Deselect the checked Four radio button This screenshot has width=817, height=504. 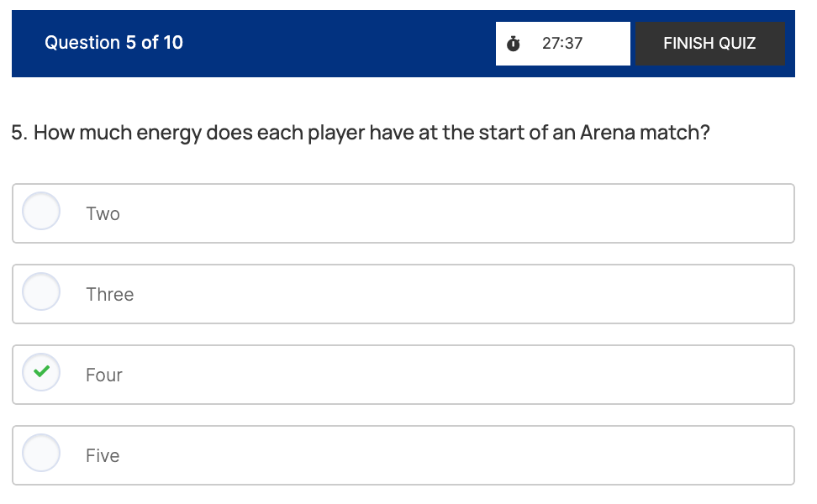pos(41,374)
